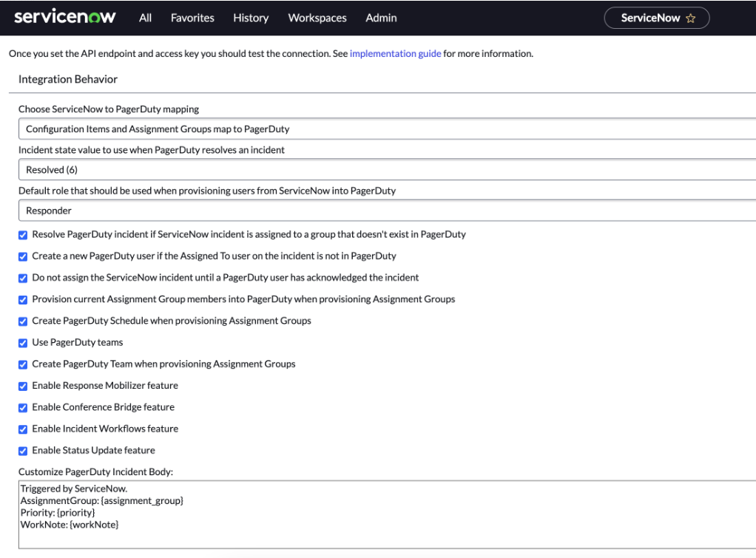The height and width of the screenshot is (558, 756).
Task: Uncheck Resolve PagerDuty incident for missing groups
Action: point(22,234)
